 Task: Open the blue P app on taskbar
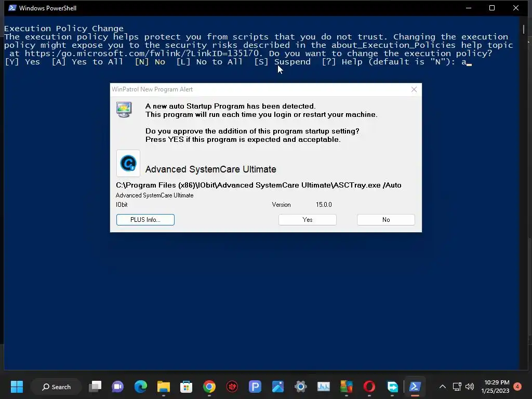255,387
